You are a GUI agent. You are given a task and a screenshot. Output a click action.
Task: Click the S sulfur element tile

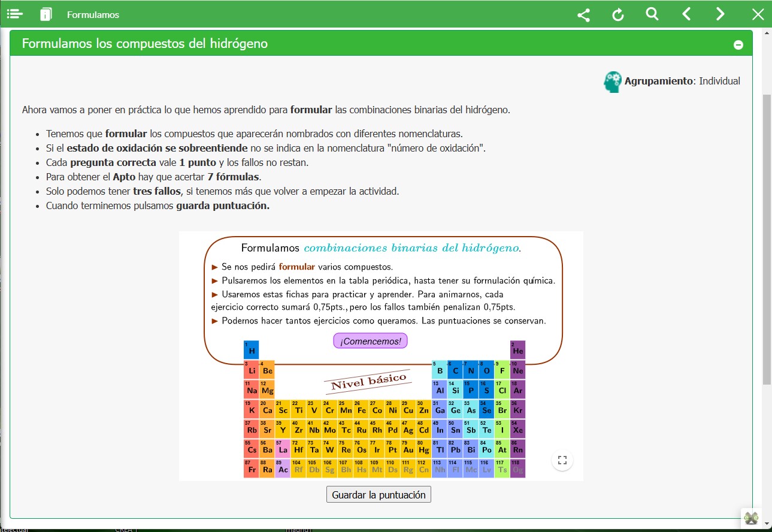(x=486, y=389)
